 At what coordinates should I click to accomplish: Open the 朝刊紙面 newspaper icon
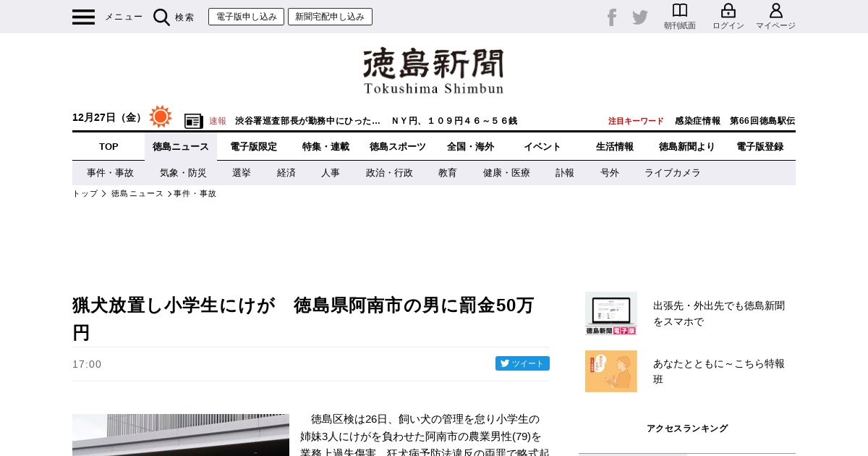point(680,11)
